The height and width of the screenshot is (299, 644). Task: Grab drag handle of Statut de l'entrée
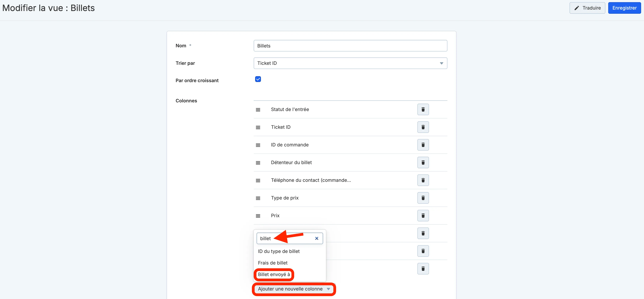click(x=258, y=110)
